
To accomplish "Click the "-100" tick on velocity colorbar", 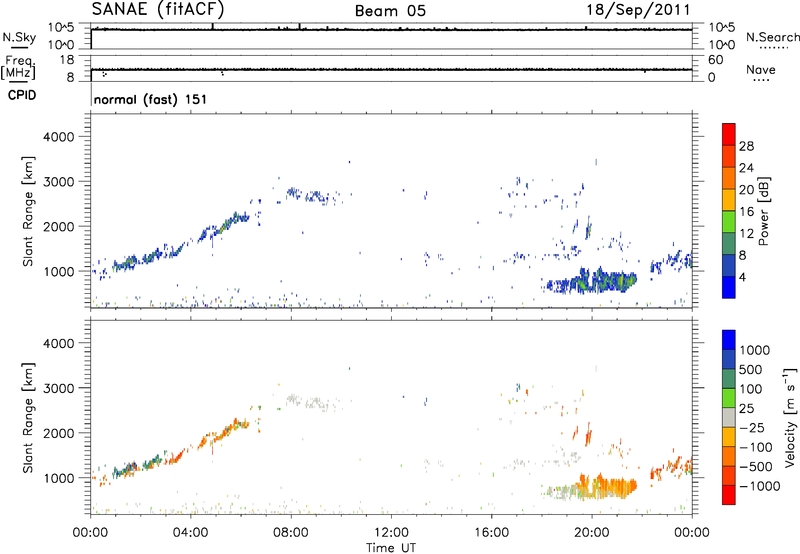I will coord(756,447).
